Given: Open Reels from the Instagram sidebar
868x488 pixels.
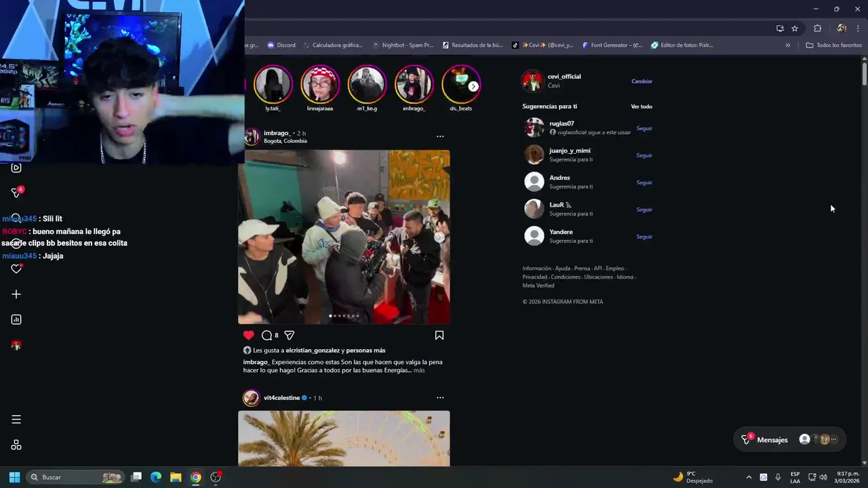Looking at the screenshot, I should pyautogui.click(x=16, y=167).
